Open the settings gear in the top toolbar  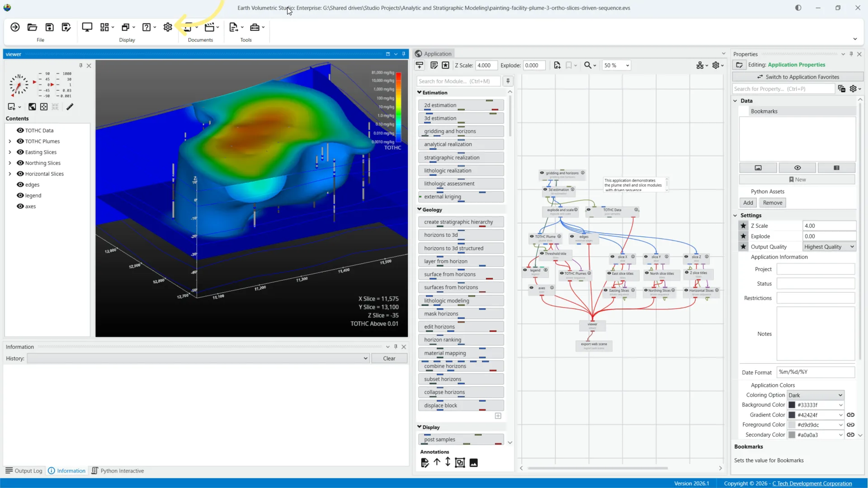click(168, 27)
